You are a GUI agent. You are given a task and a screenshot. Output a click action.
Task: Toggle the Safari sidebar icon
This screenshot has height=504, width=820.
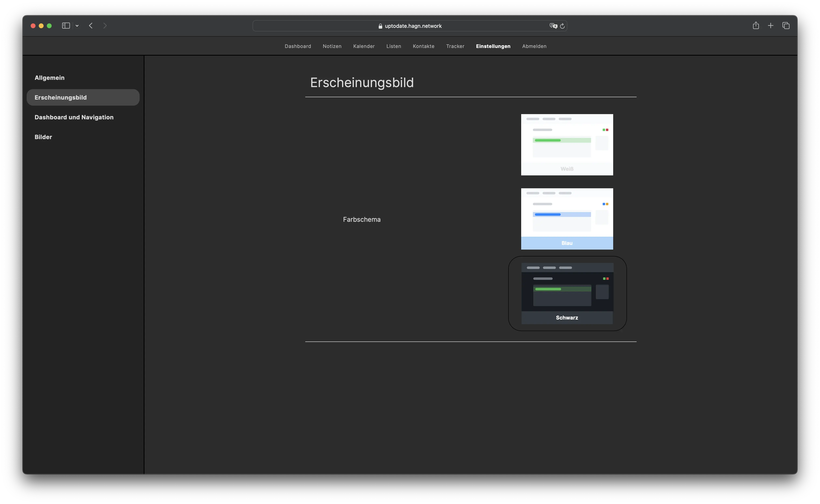(x=66, y=26)
